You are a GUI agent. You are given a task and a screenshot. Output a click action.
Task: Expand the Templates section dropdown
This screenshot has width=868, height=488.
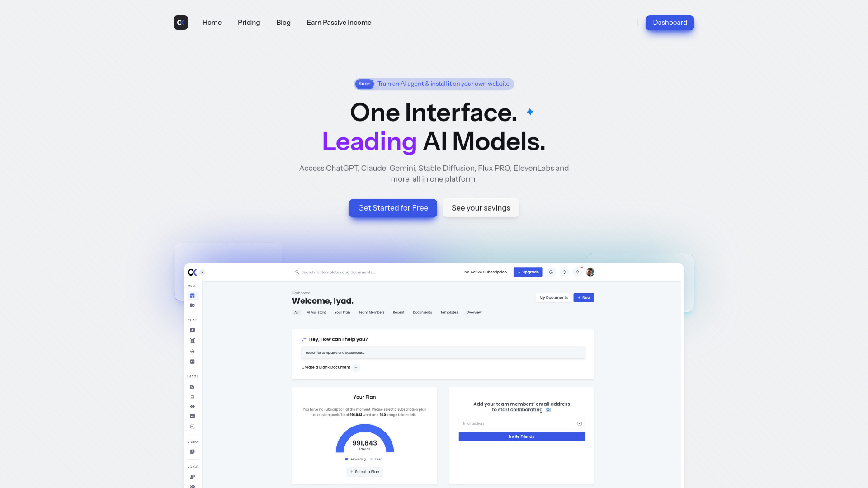[x=449, y=312]
